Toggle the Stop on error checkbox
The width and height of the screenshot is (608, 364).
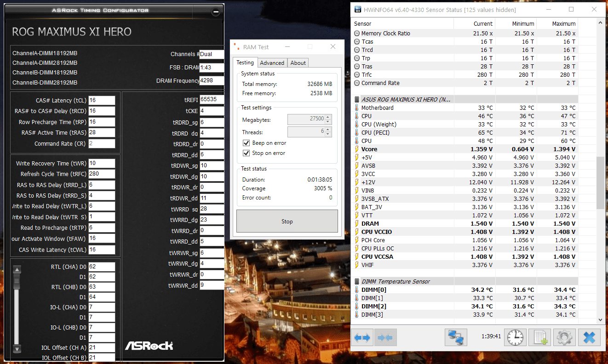tap(247, 153)
